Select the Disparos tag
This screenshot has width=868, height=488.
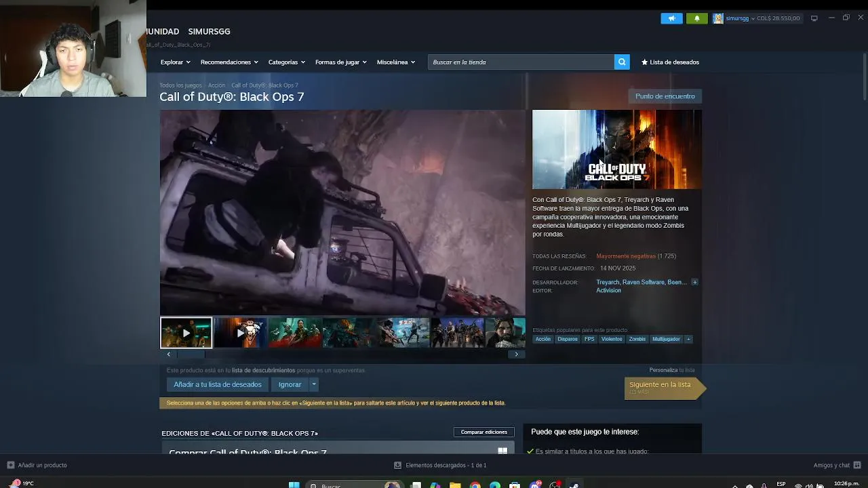568,339
